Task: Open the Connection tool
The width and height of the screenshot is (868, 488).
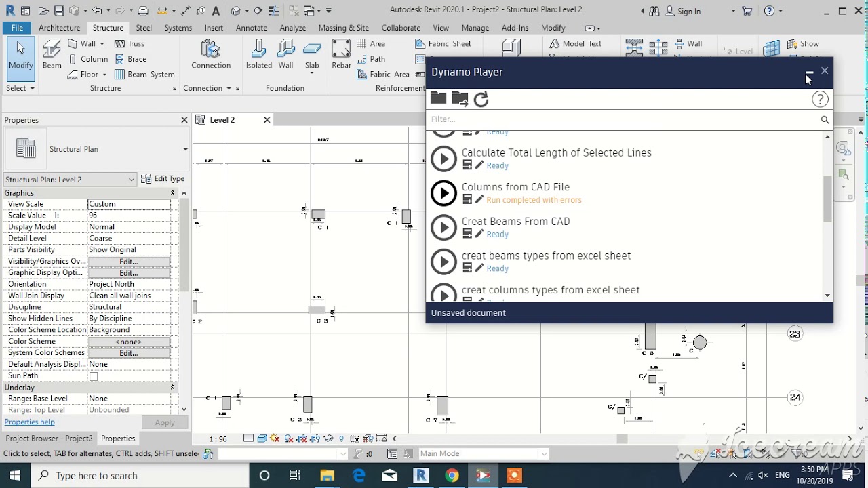Action: coord(211,54)
